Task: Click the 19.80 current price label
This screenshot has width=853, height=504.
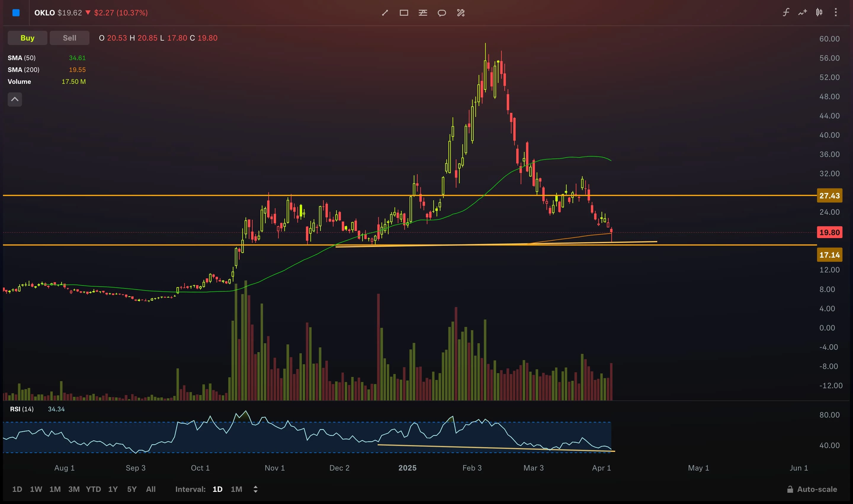Action: [830, 232]
